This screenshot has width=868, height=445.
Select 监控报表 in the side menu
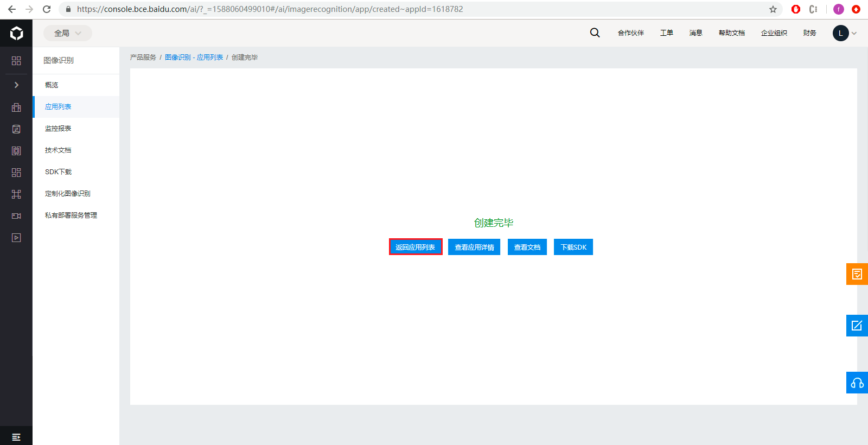click(76, 129)
